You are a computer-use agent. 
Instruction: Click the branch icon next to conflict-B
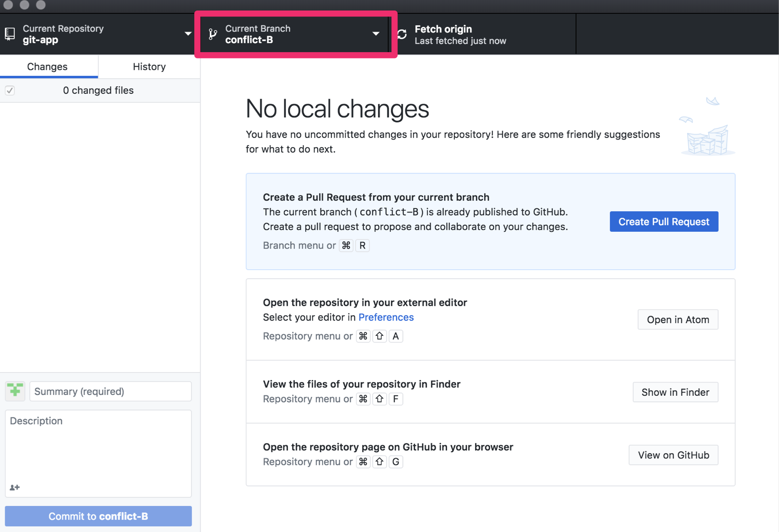213,34
